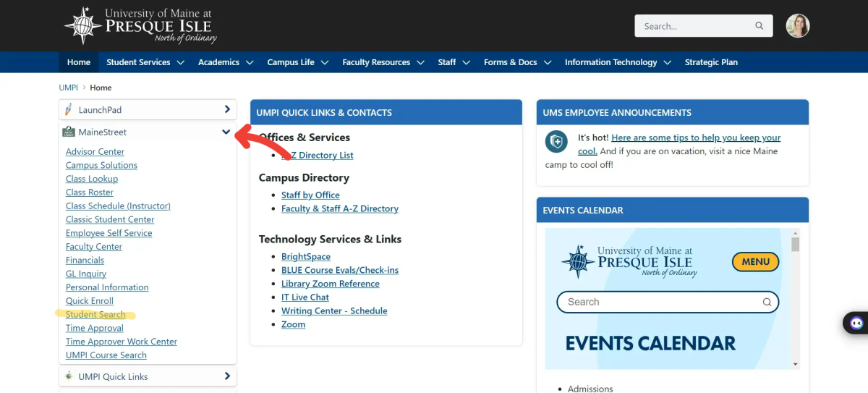The height and width of the screenshot is (393, 868).
Task: Click the LaunchPad rocket icon
Action: point(69,110)
